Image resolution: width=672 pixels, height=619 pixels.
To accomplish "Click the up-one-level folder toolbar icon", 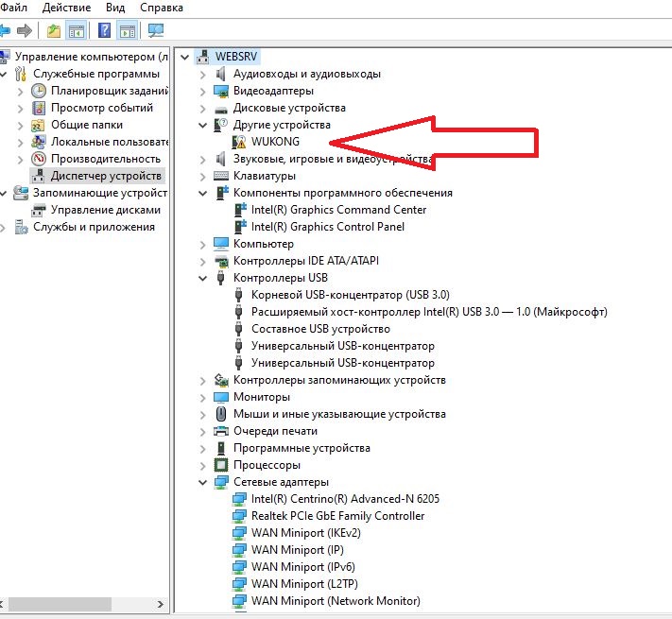I will [x=54, y=30].
